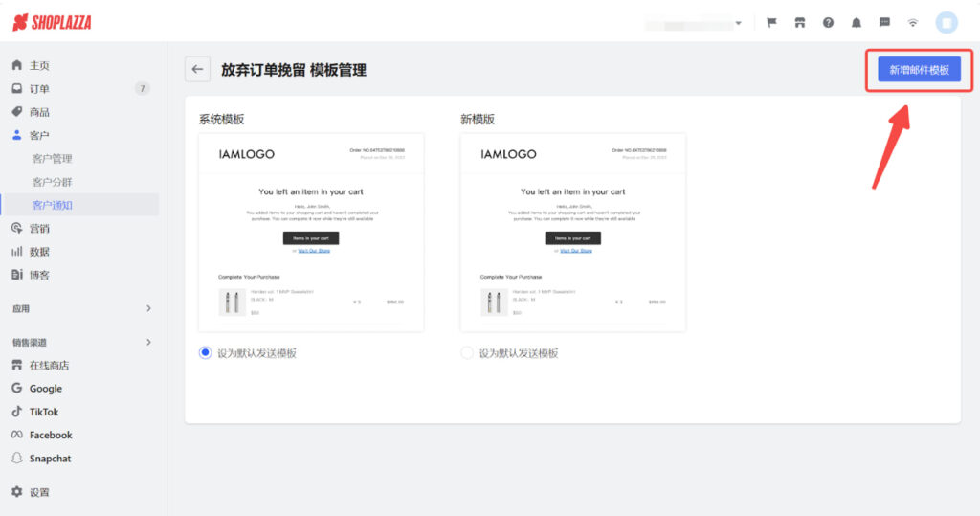The width and height of the screenshot is (980, 516).
Task: Open 商品 in the sidebar
Action: point(39,112)
